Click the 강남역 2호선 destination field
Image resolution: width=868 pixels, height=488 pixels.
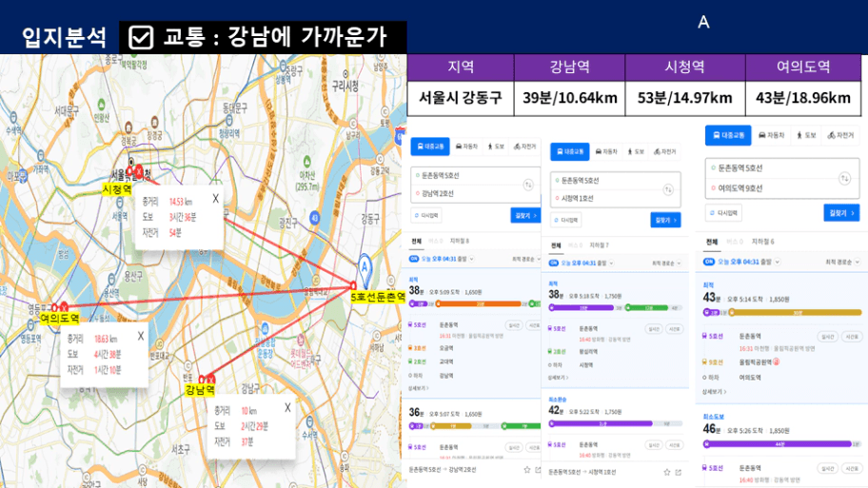475,193
